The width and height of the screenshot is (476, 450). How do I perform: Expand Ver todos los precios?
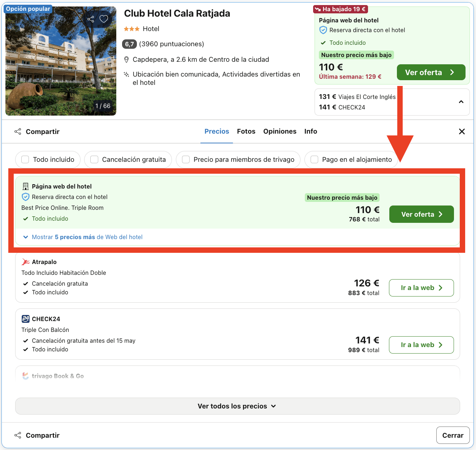(237, 406)
